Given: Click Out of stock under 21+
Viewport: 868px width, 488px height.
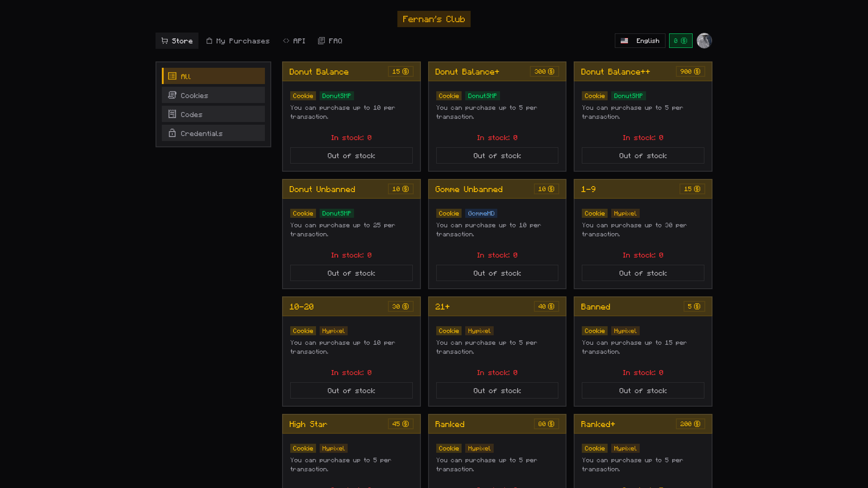Looking at the screenshot, I should (x=497, y=390).
